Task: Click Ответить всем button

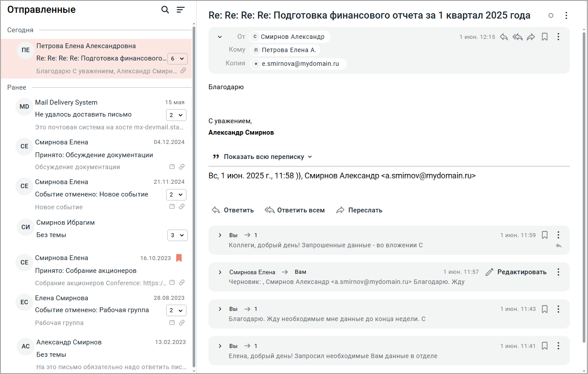Action: click(295, 210)
